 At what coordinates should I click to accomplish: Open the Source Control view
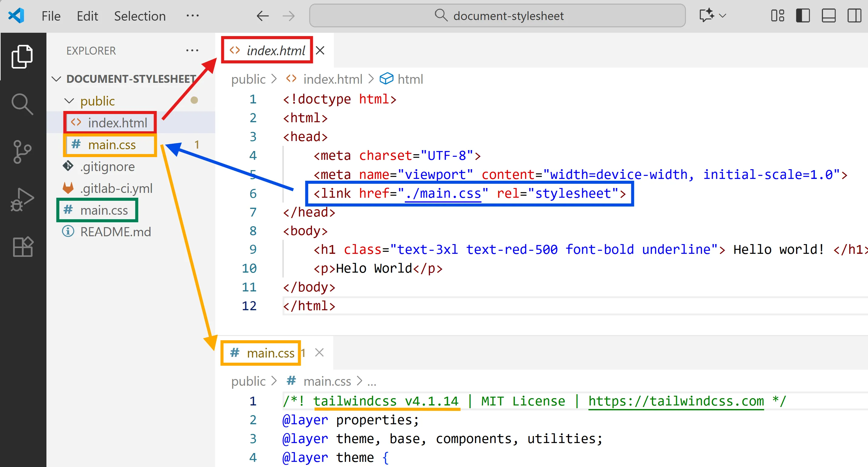click(x=22, y=152)
